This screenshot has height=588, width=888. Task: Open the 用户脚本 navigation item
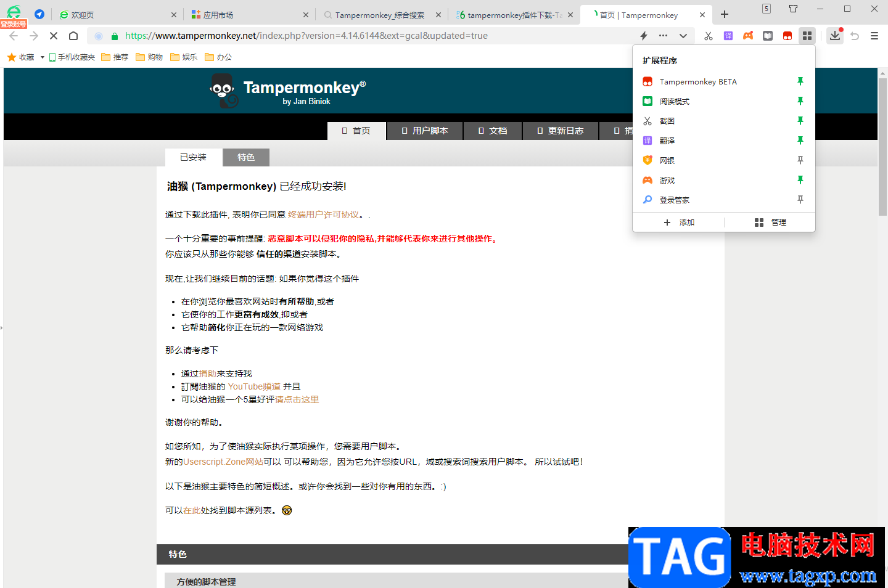[x=425, y=131]
